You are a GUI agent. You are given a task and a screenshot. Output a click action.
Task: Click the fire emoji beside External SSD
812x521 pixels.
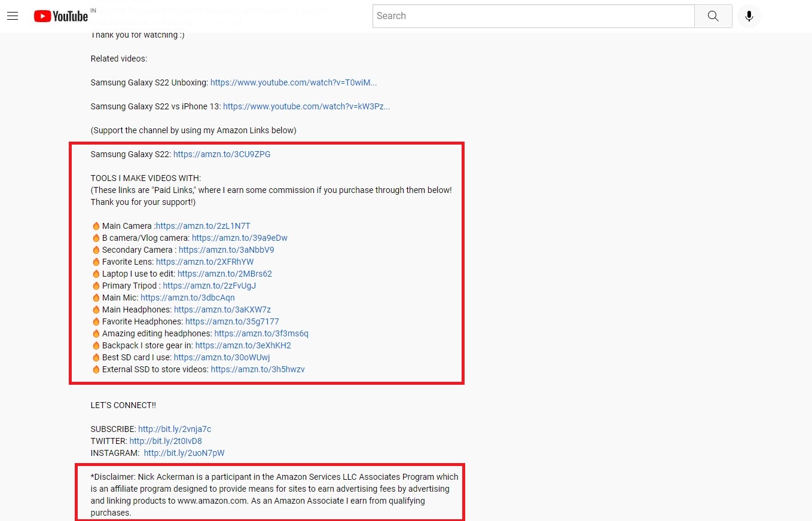tap(96, 369)
